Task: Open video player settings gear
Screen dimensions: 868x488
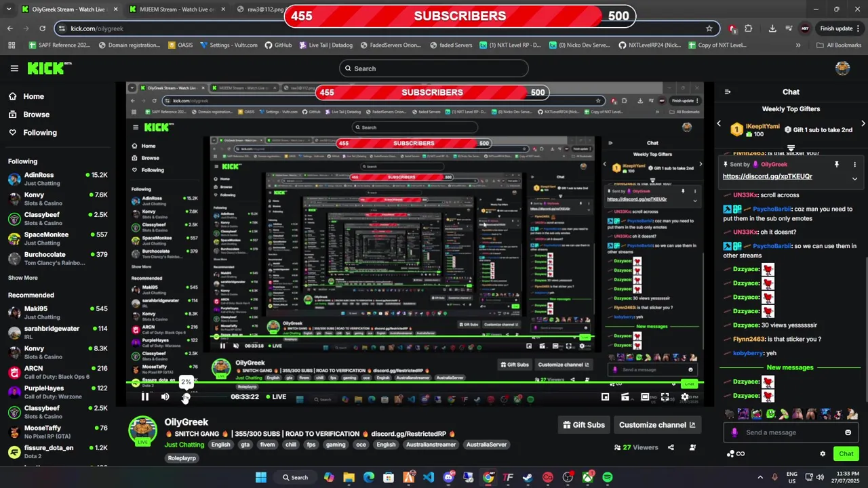Action: (x=685, y=397)
